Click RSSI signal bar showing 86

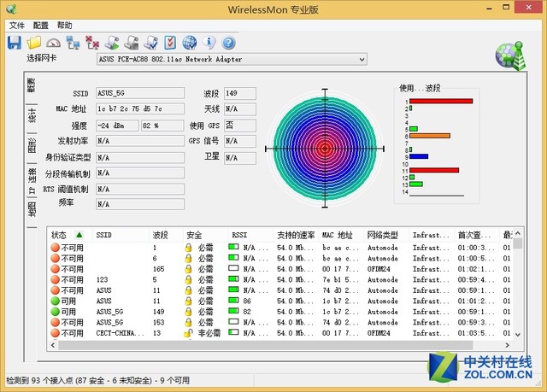(233, 300)
